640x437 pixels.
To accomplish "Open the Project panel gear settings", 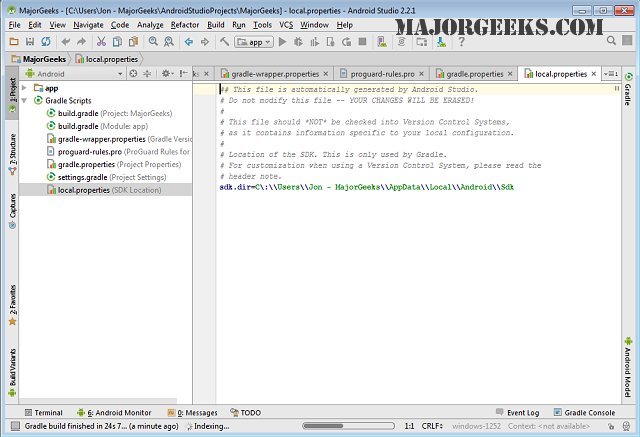I will [167, 73].
